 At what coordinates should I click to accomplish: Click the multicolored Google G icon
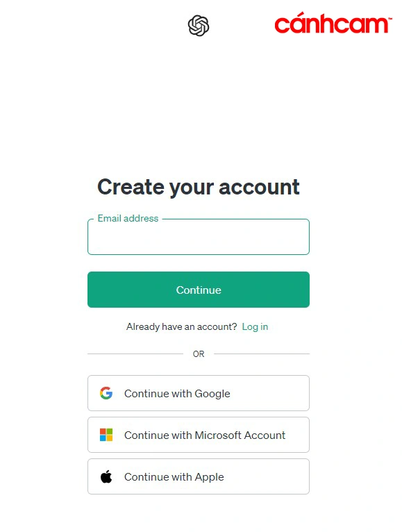click(106, 393)
